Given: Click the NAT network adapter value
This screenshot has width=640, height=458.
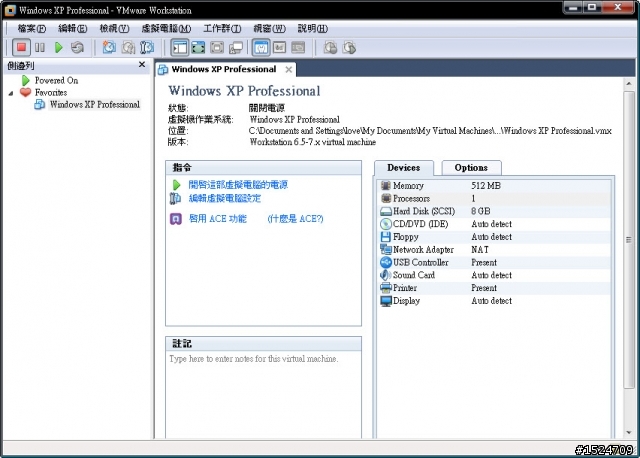Looking at the screenshot, I should [480, 250].
